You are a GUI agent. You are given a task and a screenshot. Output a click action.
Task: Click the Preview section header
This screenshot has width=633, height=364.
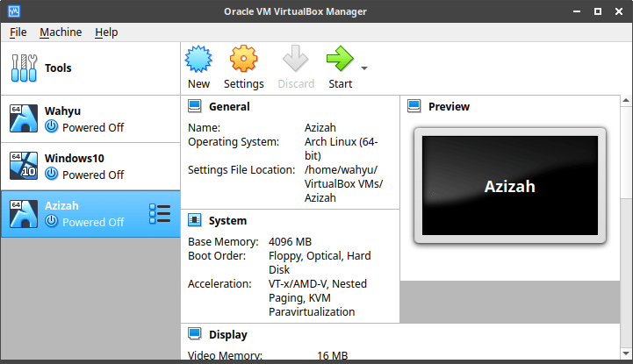click(448, 106)
